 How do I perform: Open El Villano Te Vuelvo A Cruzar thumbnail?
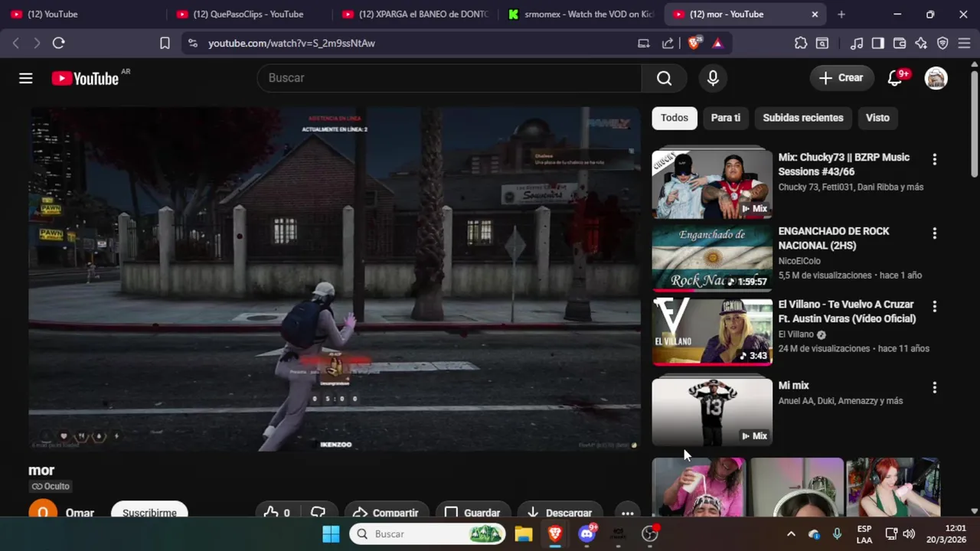(x=712, y=332)
